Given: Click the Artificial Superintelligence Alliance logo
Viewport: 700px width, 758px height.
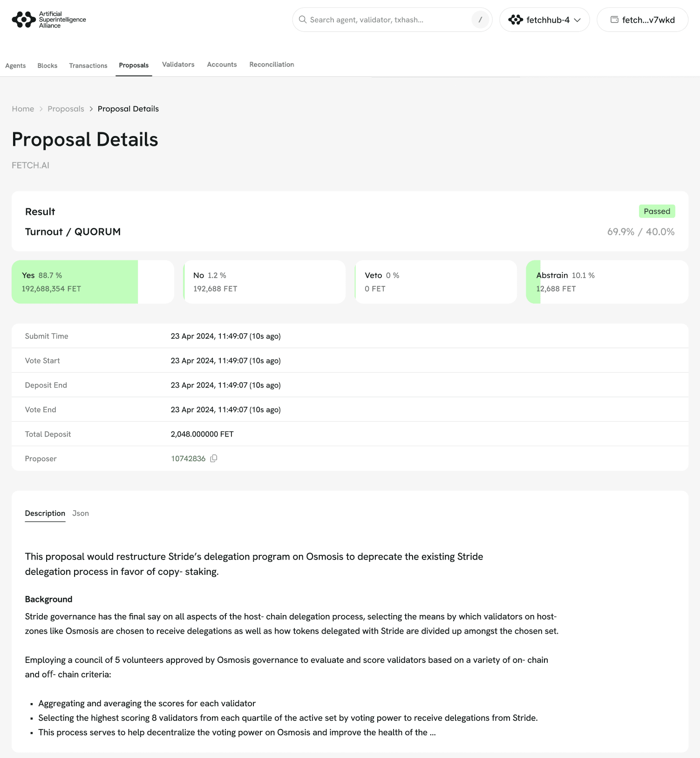Looking at the screenshot, I should pyautogui.click(x=49, y=20).
